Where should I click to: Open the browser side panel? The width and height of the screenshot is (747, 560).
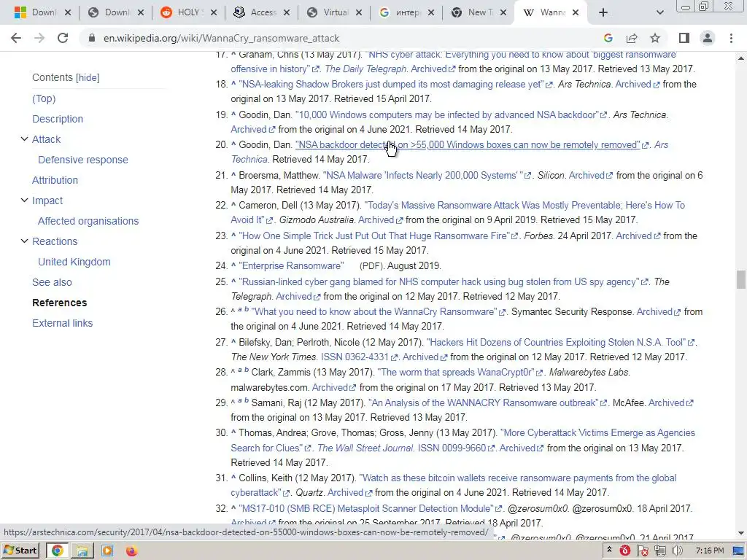tap(684, 38)
